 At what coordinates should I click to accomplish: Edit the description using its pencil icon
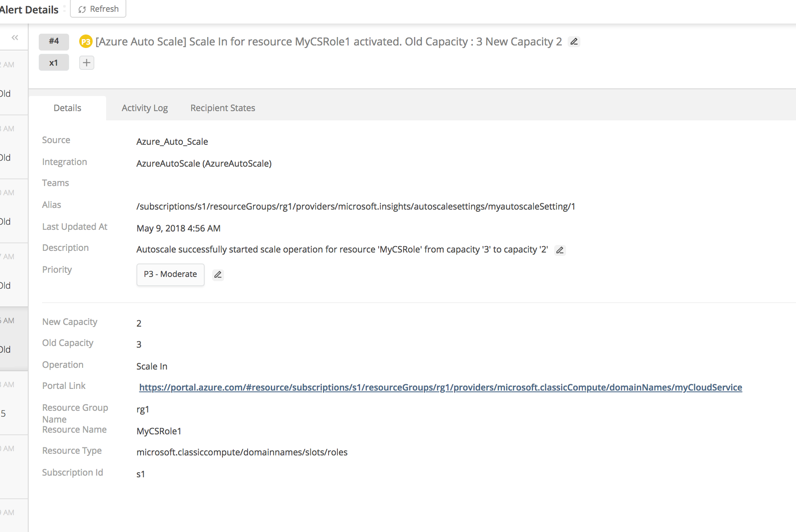coord(560,250)
